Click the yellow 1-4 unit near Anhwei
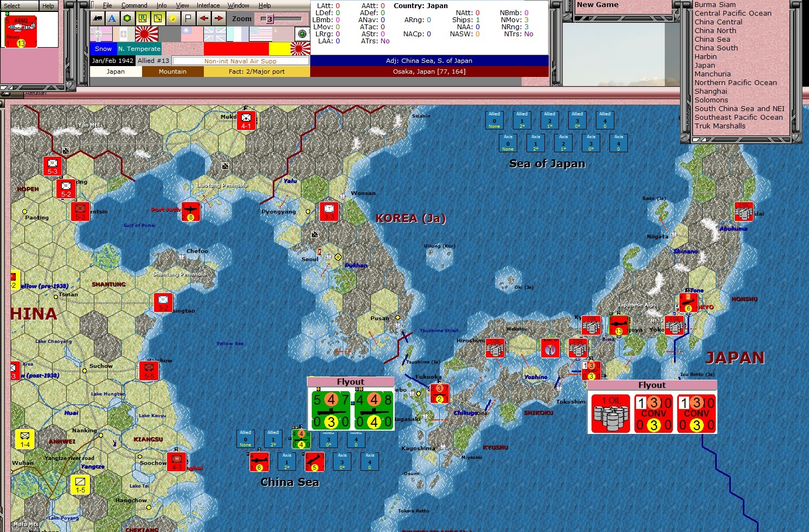This screenshot has width=809, height=532. 25,439
